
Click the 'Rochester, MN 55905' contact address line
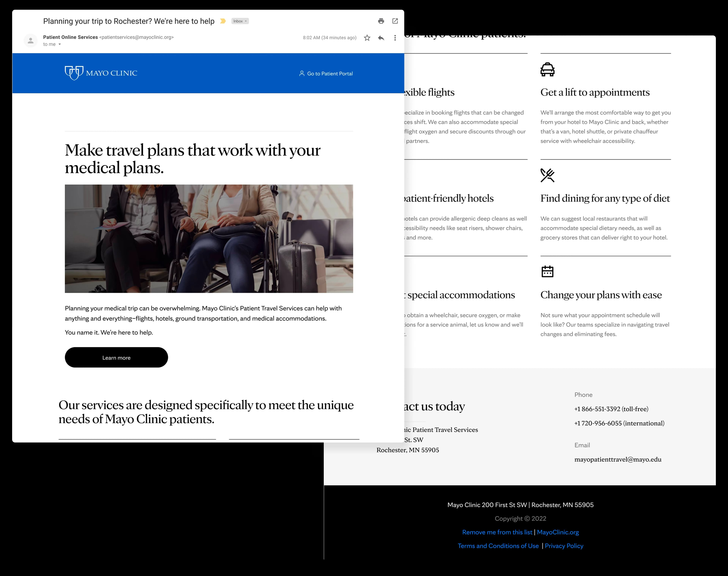tap(407, 450)
